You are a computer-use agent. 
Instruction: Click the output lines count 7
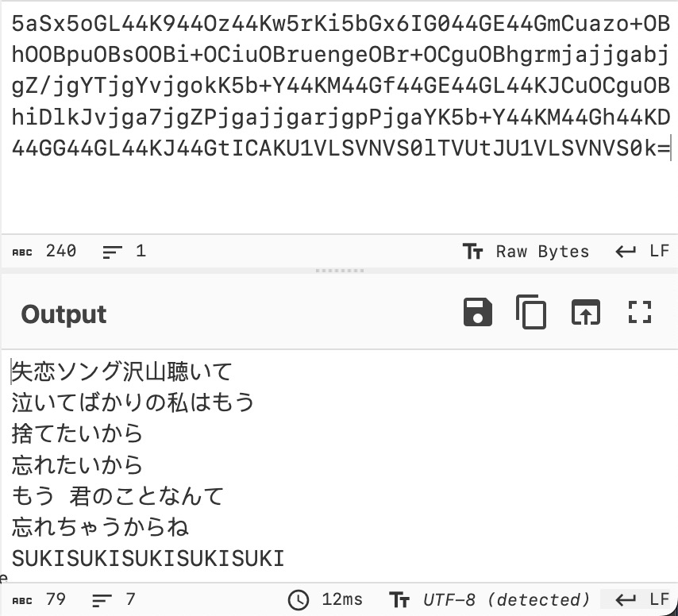[114, 599]
